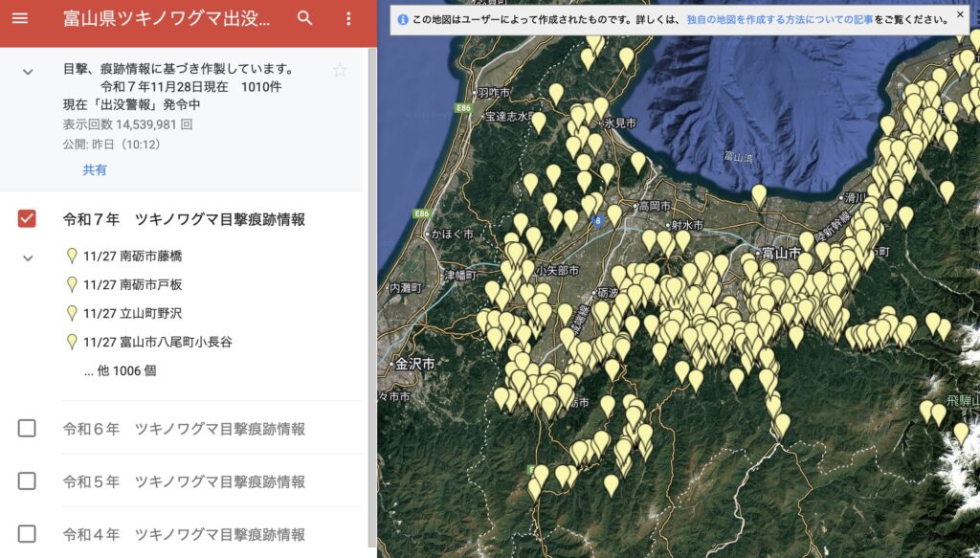Click the pin icon beside 富山市八尾町小長谷
Screen dimensions: 980x558
pyautogui.click(x=72, y=342)
